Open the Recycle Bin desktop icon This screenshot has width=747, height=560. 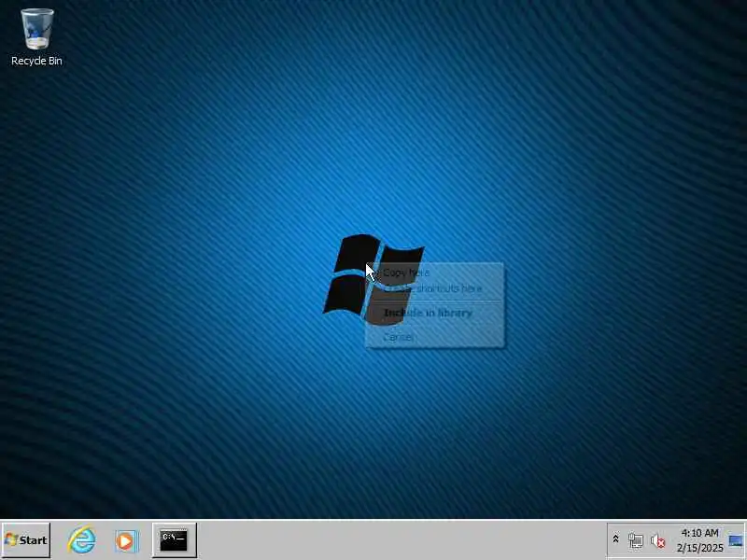pyautogui.click(x=36, y=37)
